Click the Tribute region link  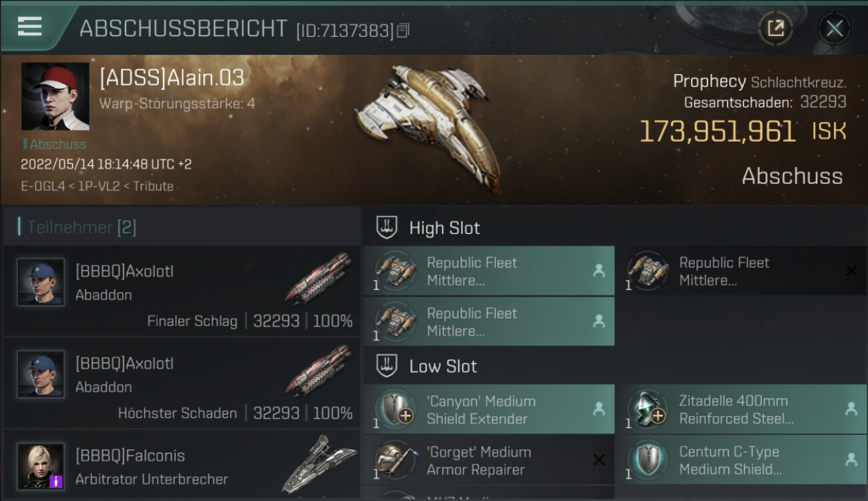153,186
